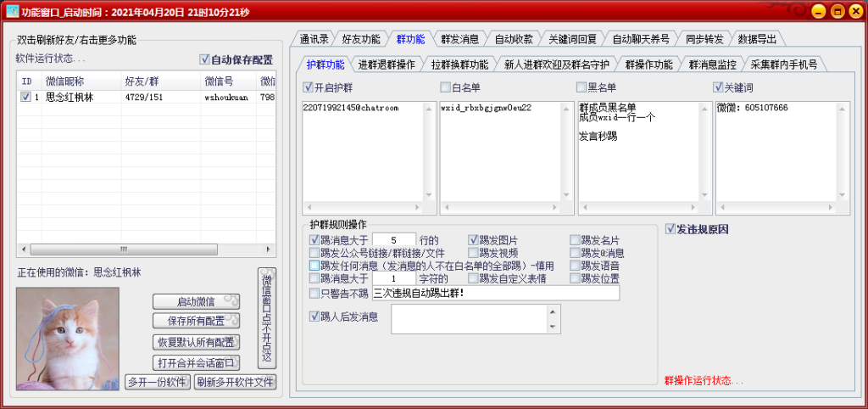The image size is (868, 409).
Task: Enable 踢发视频 checkbox
Action: point(474,253)
